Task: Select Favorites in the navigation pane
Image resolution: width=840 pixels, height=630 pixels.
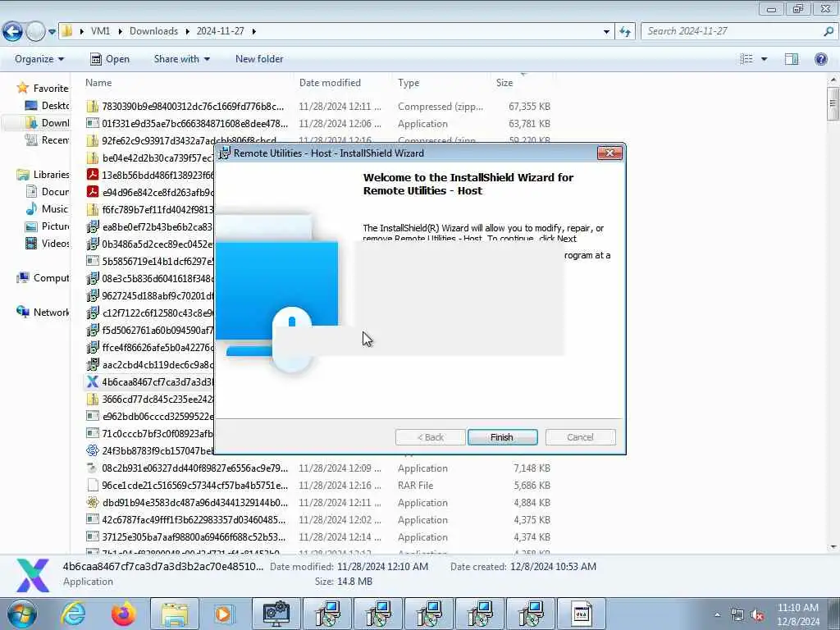Action: tap(43, 89)
